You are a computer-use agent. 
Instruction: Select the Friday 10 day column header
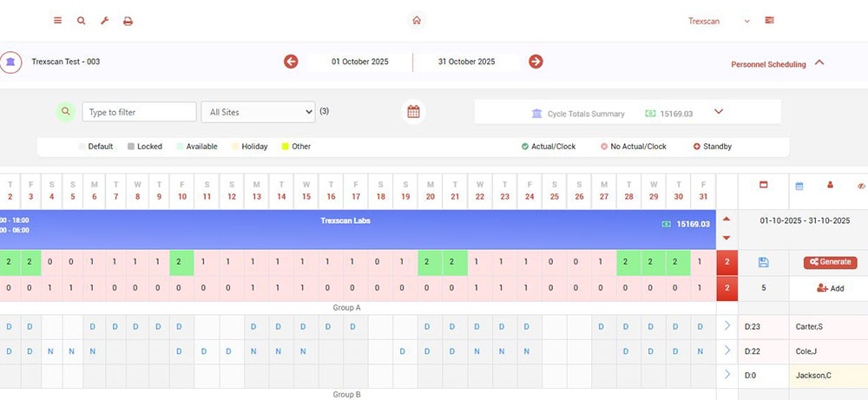(x=182, y=191)
